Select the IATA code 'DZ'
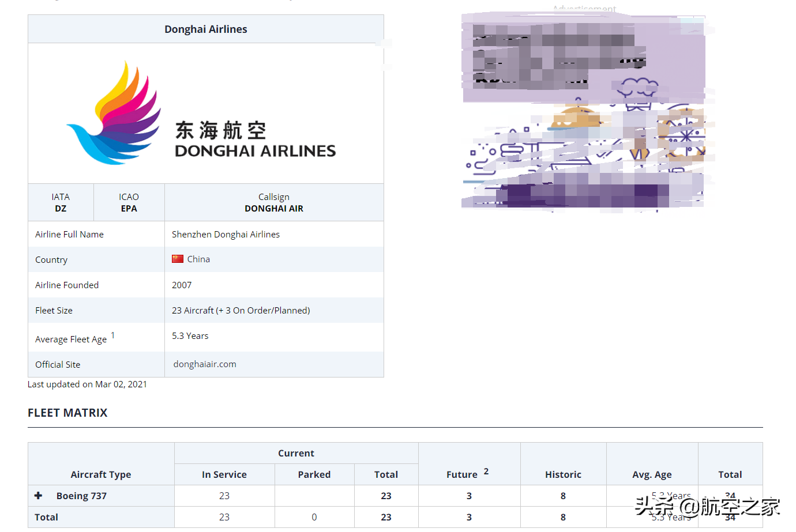 (61, 209)
